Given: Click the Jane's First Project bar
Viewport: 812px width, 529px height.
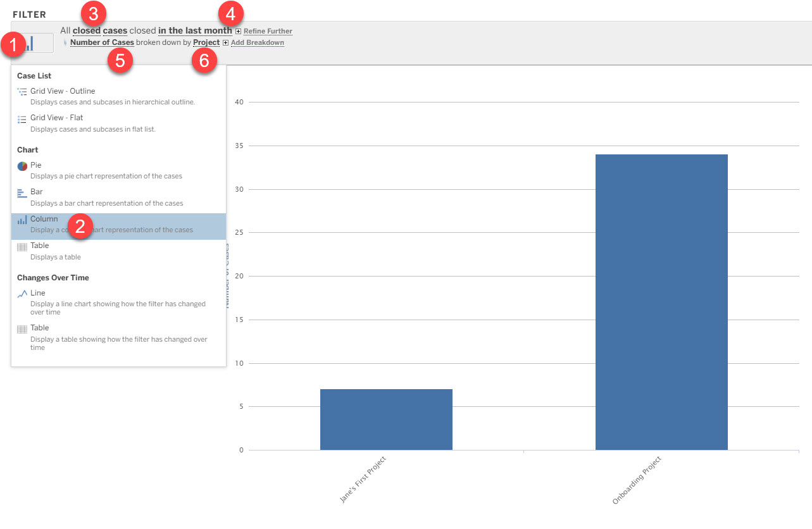Looking at the screenshot, I should (x=386, y=420).
